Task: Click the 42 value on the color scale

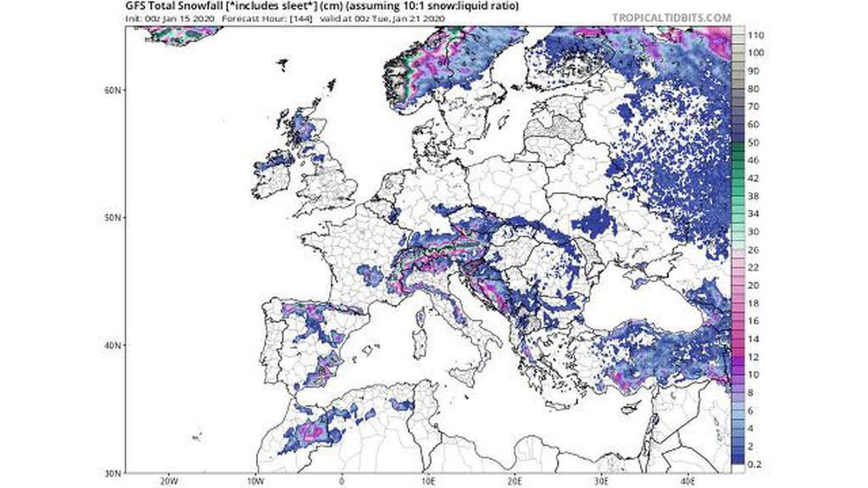Action: coord(754,178)
